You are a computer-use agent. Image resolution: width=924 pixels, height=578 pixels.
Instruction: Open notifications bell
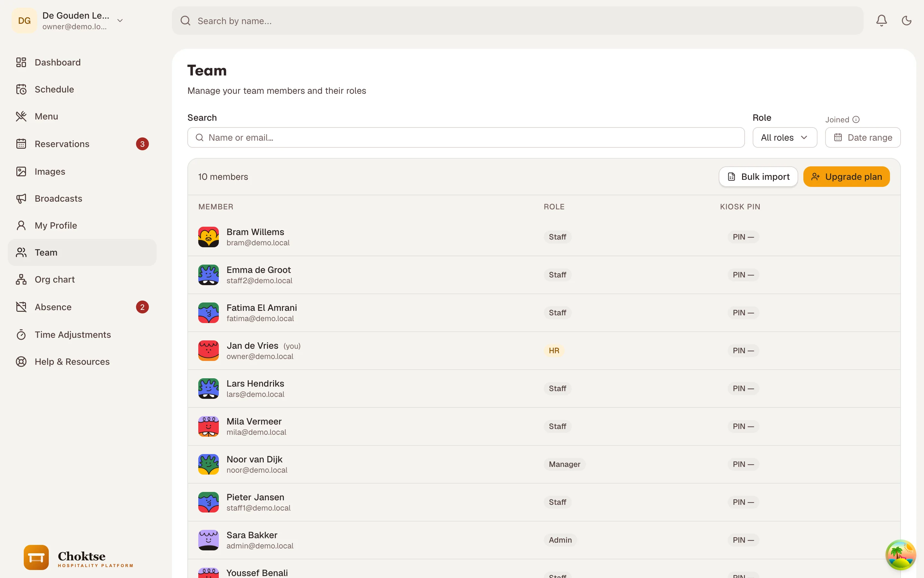tap(881, 21)
